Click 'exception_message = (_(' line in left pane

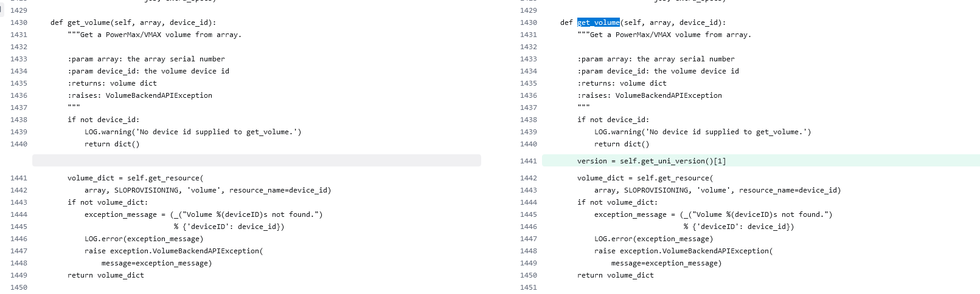click(x=204, y=214)
